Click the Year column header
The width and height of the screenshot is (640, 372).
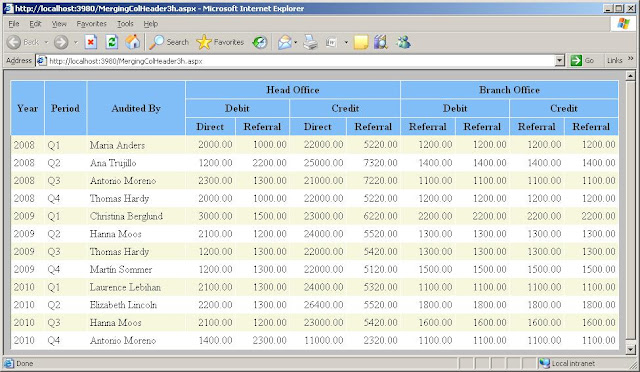tap(27, 108)
